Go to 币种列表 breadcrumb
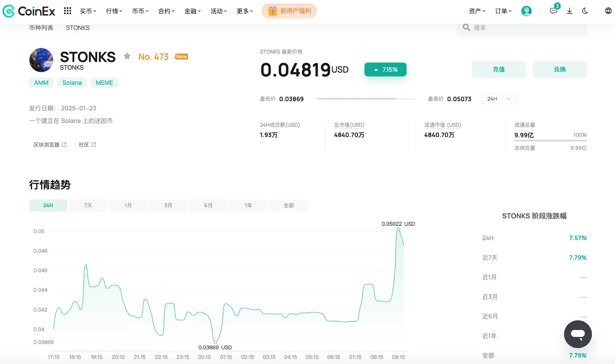 (x=41, y=28)
